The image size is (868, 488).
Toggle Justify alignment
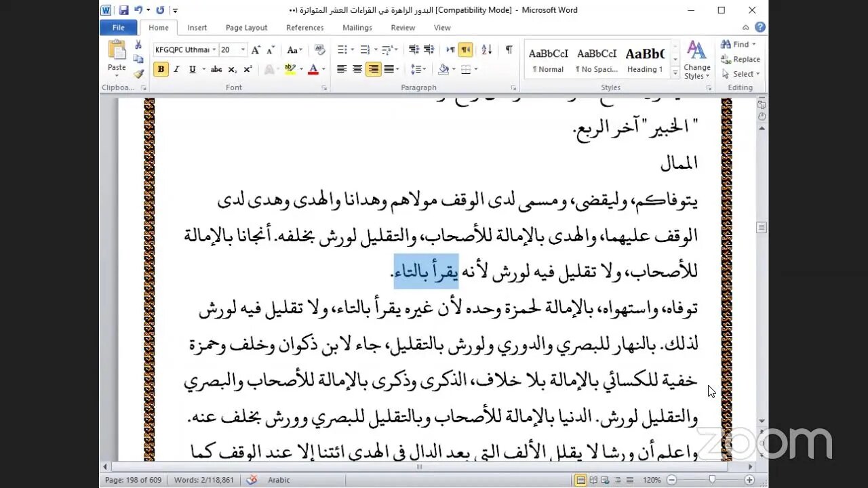(x=389, y=69)
